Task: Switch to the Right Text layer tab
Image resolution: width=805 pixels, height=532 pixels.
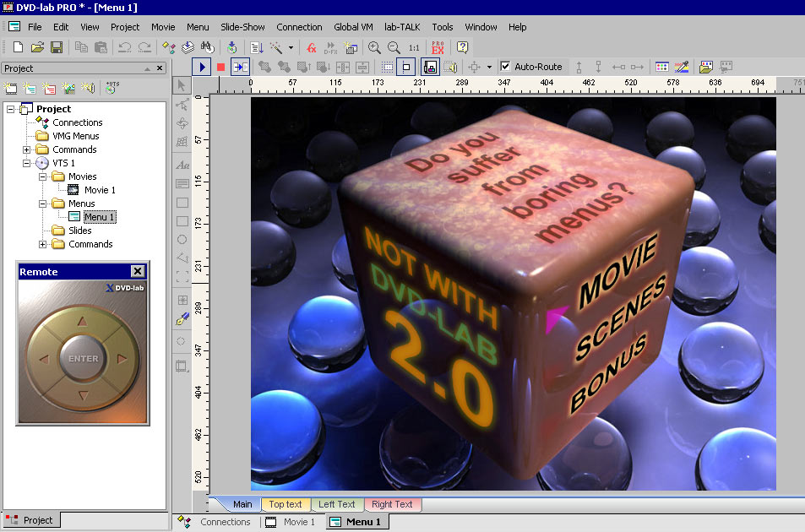Action: 392,504
